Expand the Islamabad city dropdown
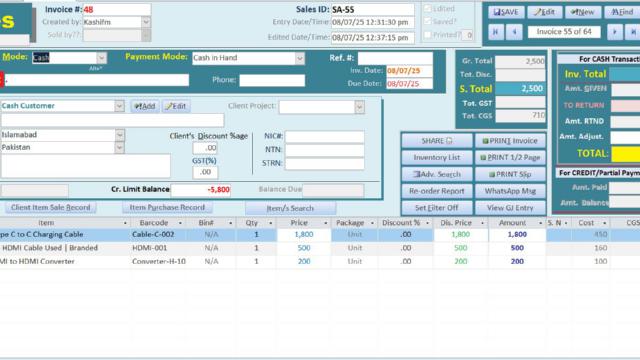This screenshot has height=360, width=640. (x=120, y=135)
